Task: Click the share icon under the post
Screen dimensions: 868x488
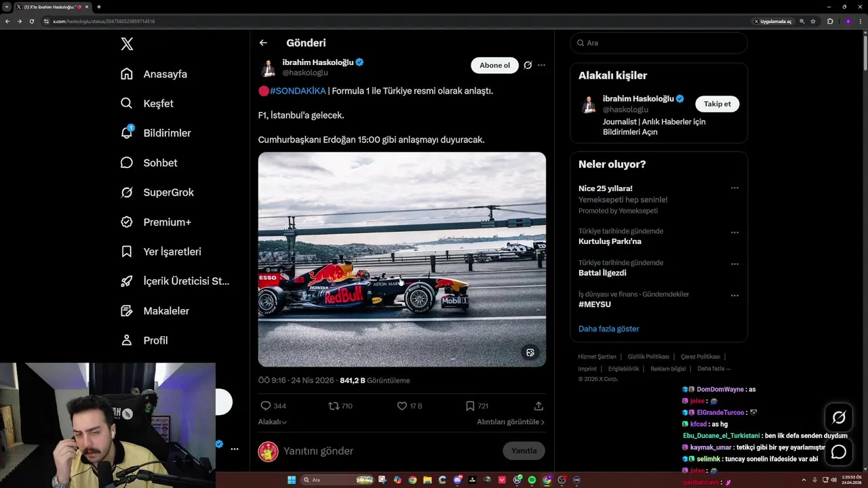Action: (x=538, y=406)
